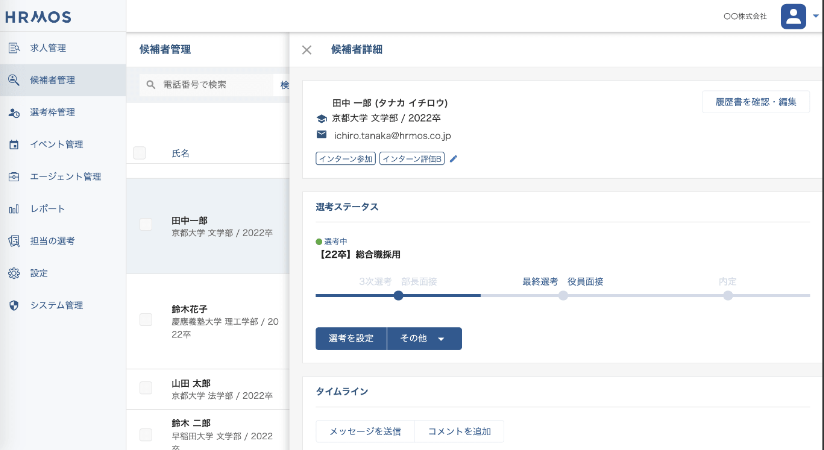Image resolution: width=824 pixels, height=450 pixels.
Task: Check the box for 田中一郎
Action: coord(146,225)
